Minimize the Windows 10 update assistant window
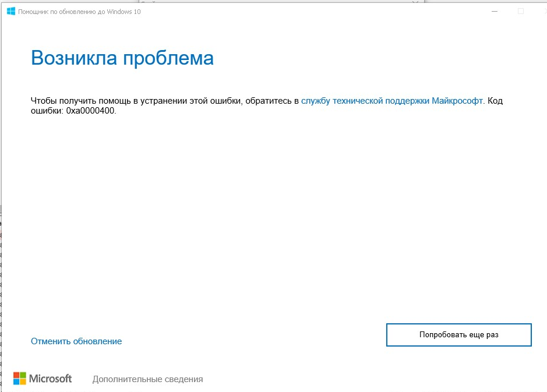 click(495, 11)
